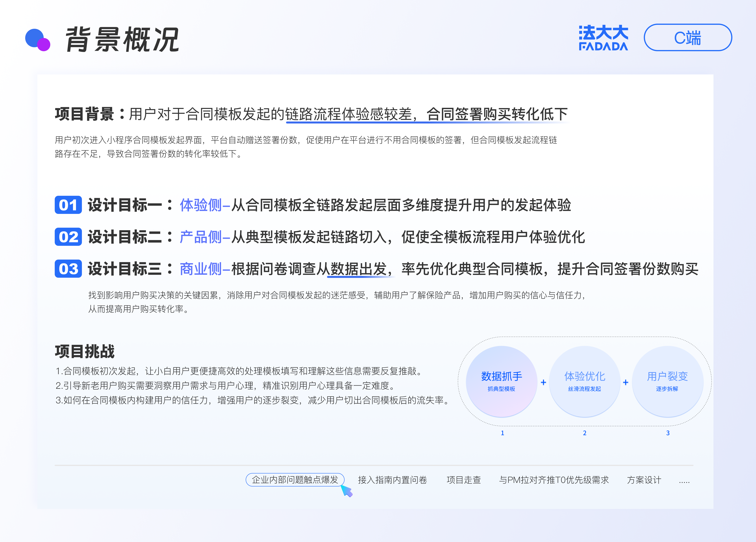Click the blue-purple dots icon beside 背景概况
Viewport: 756px width, 542px height.
tap(38, 40)
